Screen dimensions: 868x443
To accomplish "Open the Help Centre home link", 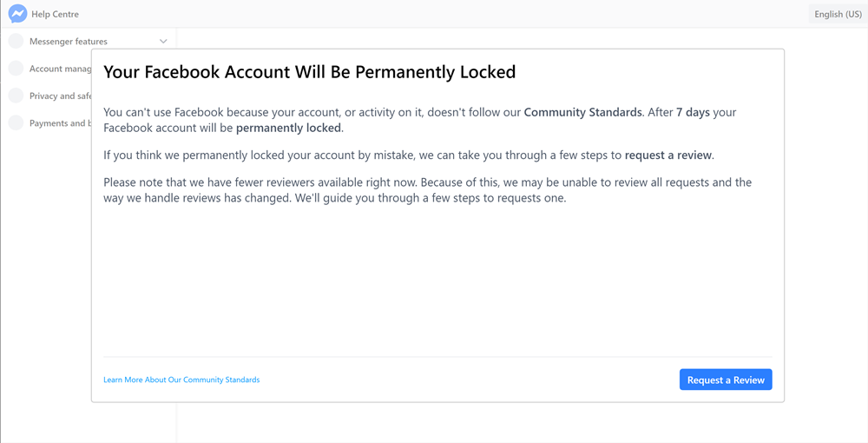I will tap(55, 14).
